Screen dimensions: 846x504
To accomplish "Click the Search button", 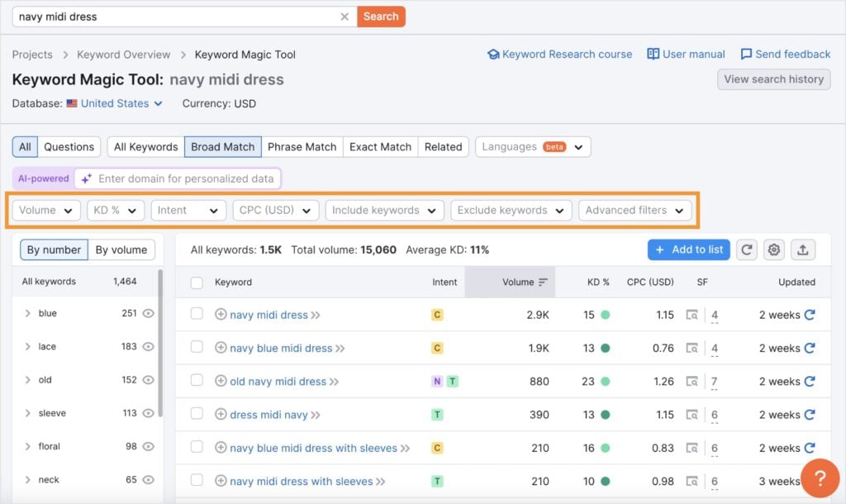I will [x=380, y=16].
